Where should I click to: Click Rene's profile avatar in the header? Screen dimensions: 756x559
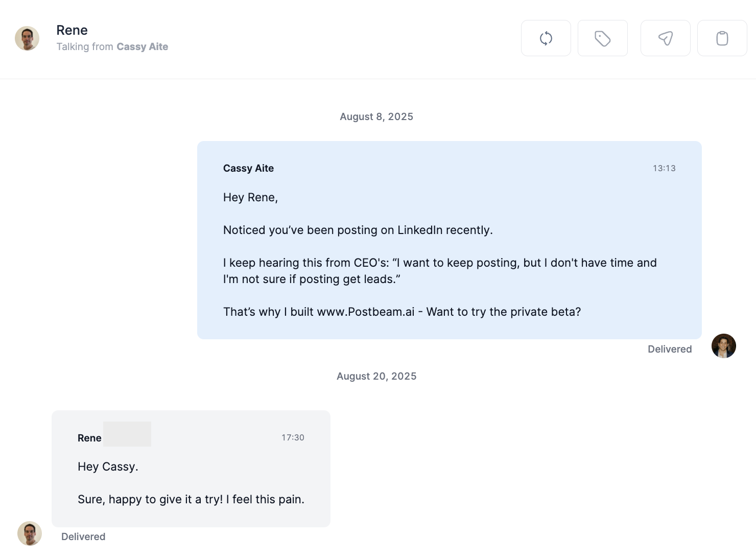[x=27, y=38]
